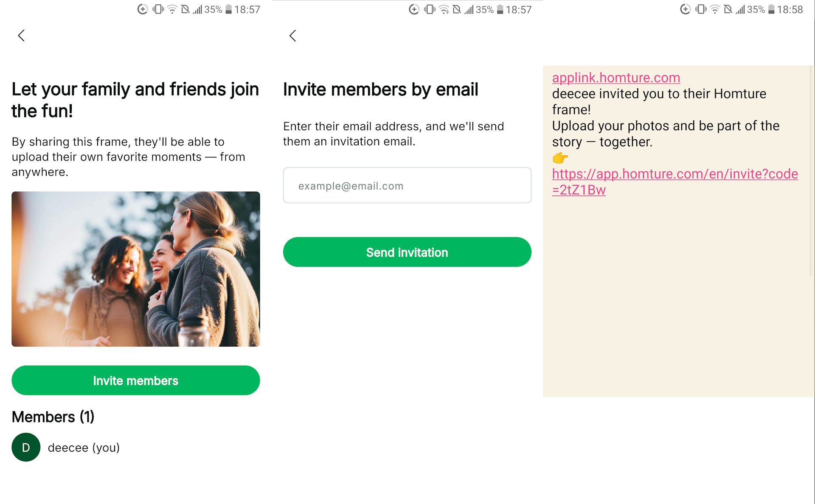815x504 pixels.
Task: Select the deecee (you) member entry
Action: [x=84, y=448]
